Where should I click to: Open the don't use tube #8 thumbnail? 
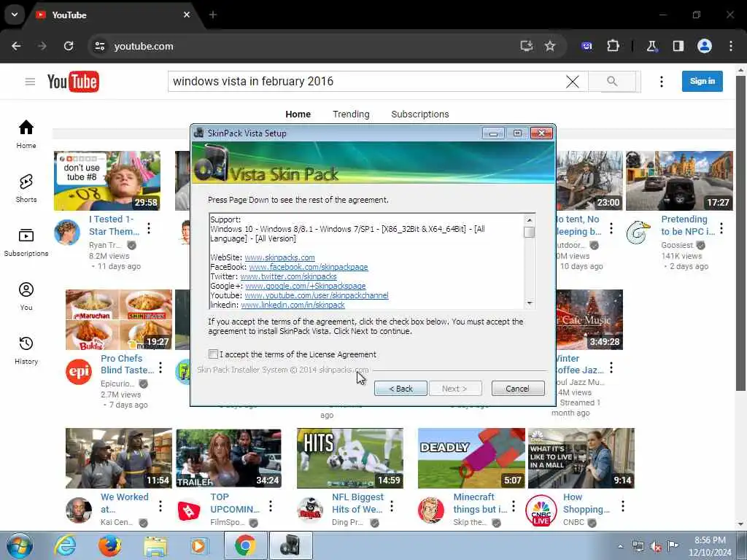coord(107,181)
